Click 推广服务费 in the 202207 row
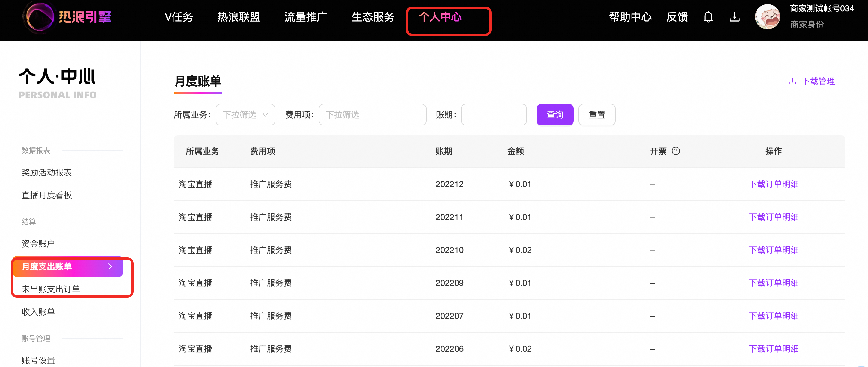The height and width of the screenshot is (367, 868). click(x=271, y=316)
